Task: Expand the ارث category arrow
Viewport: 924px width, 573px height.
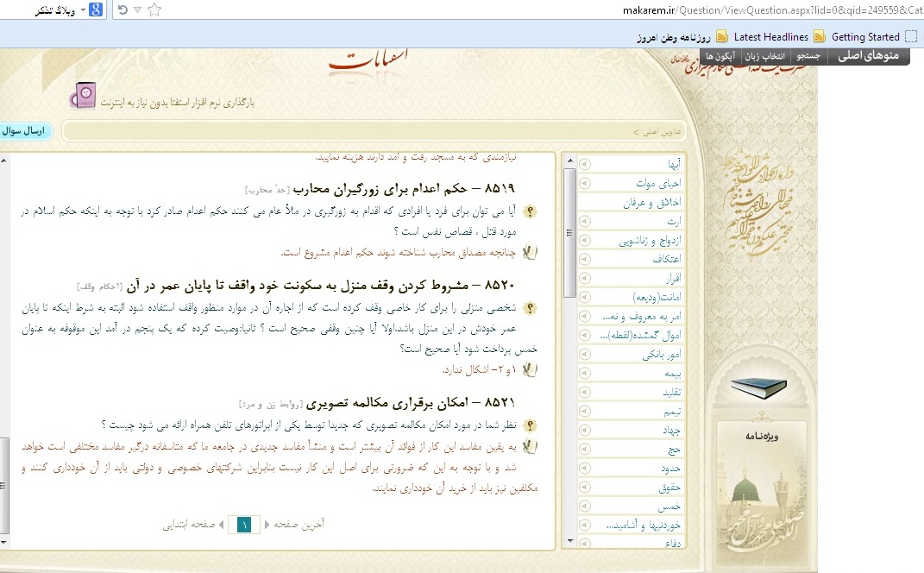Action: 585,221
